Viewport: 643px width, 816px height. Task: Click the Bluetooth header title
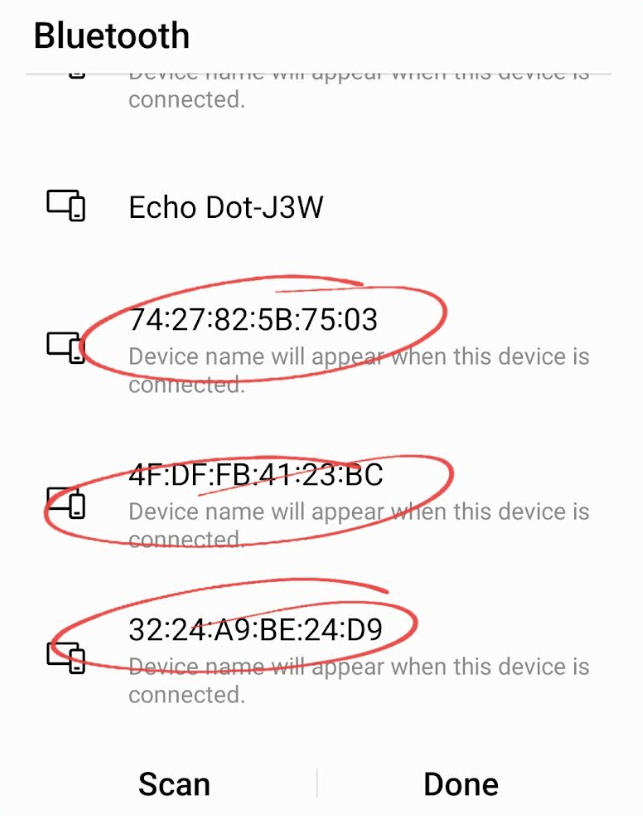tap(112, 36)
